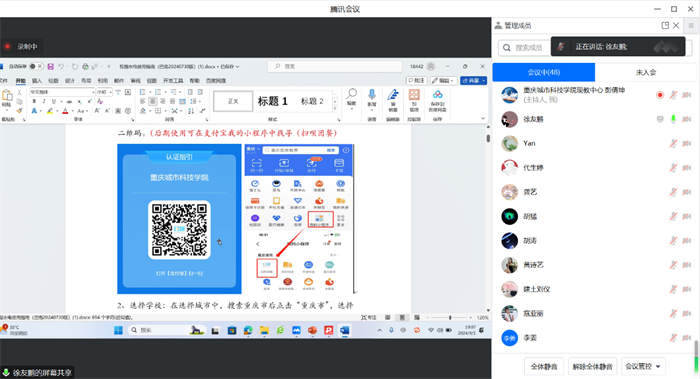Toggle Subscript in Word font group
Image resolution: width=700 pixels, height=379 pixels.
pos(79,101)
